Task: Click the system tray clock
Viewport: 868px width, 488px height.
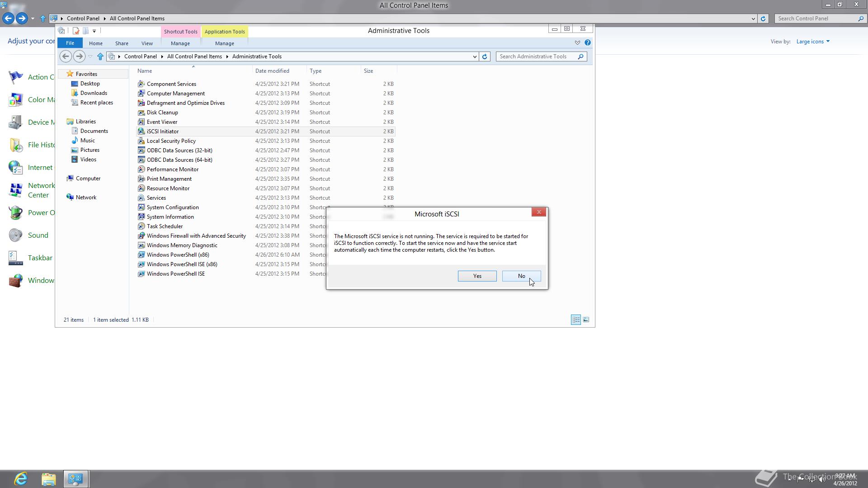Action: [845, 479]
